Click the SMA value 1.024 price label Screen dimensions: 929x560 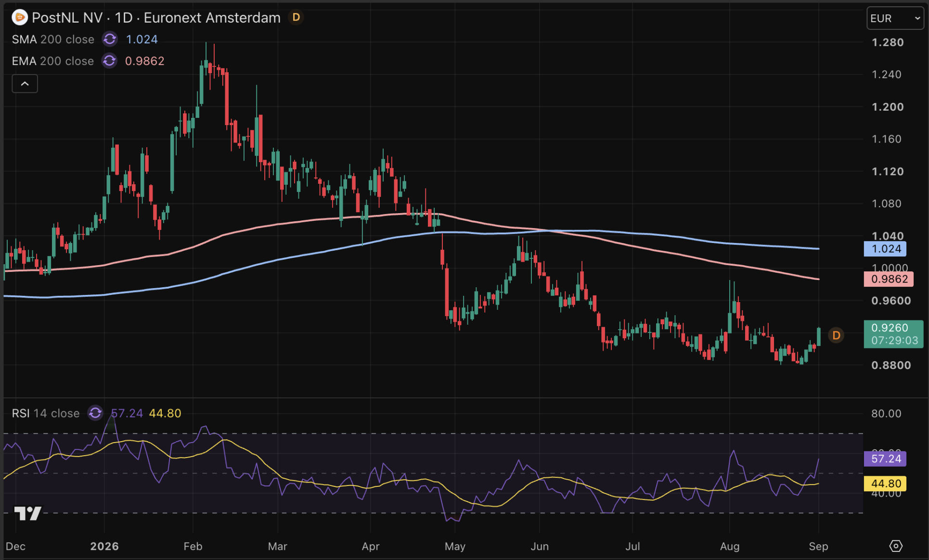pos(886,249)
